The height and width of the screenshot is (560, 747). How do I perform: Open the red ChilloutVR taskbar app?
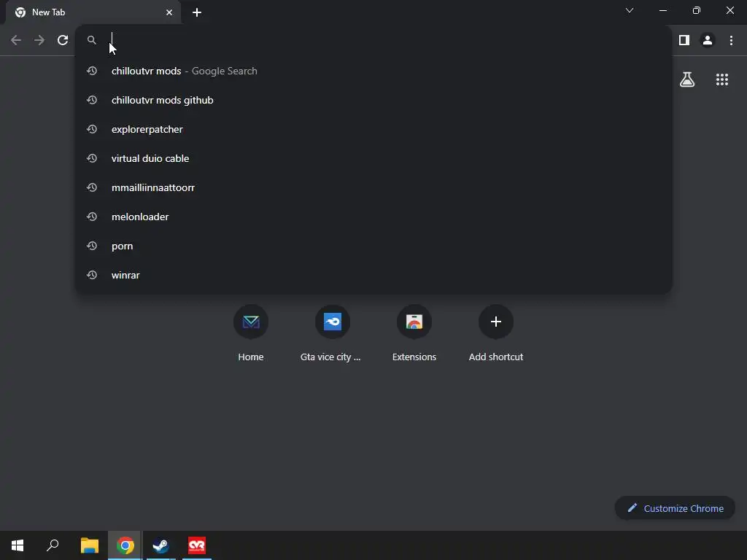[x=197, y=545]
